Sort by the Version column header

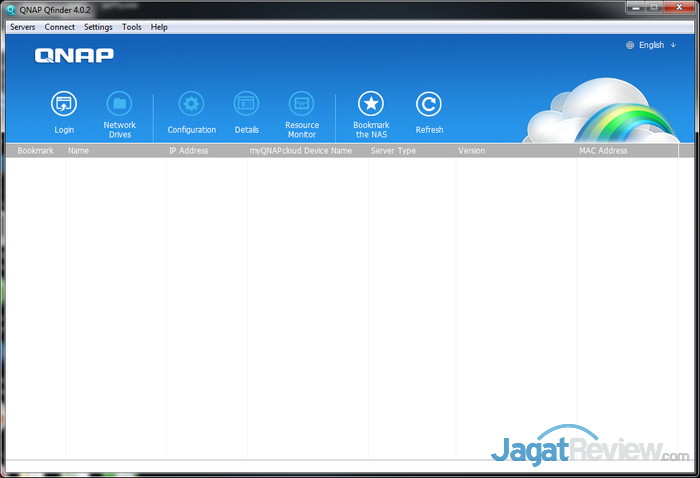(516, 150)
